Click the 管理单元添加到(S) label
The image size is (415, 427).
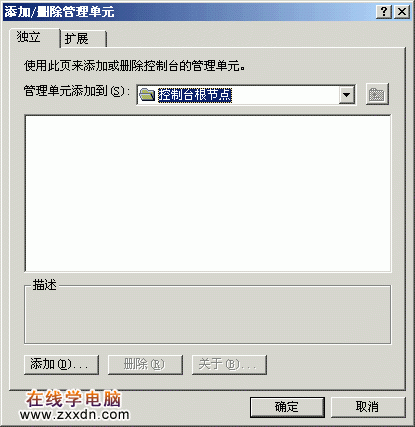pyautogui.click(x=76, y=91)
